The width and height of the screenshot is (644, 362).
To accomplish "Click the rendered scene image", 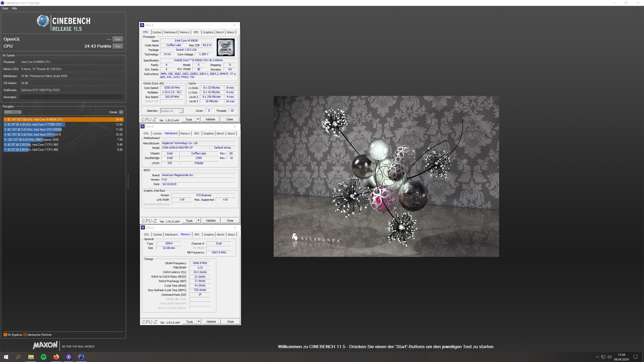I will coord(386,176).
